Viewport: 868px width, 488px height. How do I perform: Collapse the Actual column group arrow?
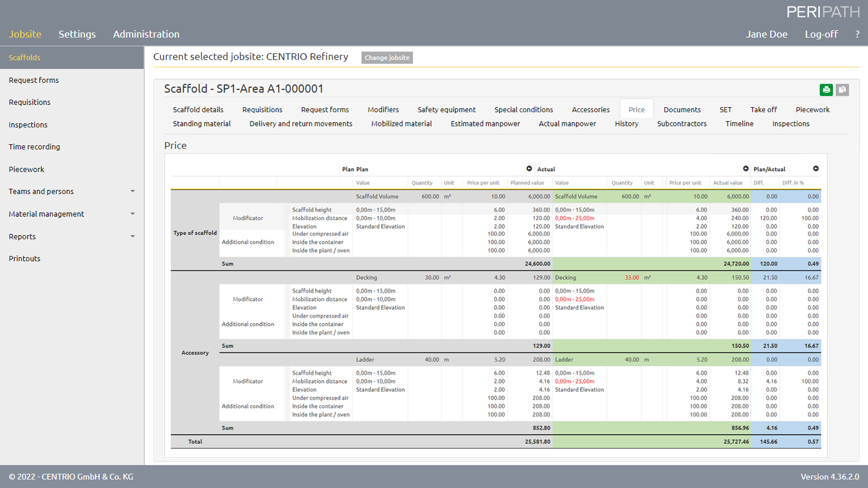click(745, 169)
